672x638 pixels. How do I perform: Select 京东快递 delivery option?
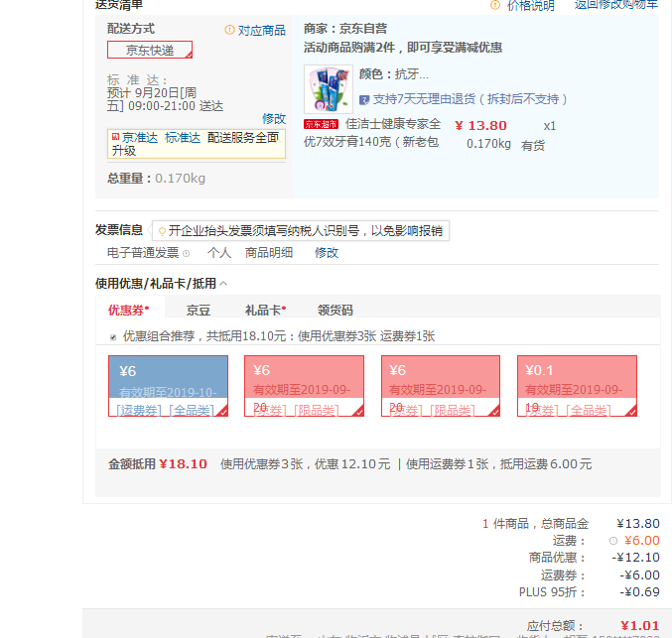(150, 50)
